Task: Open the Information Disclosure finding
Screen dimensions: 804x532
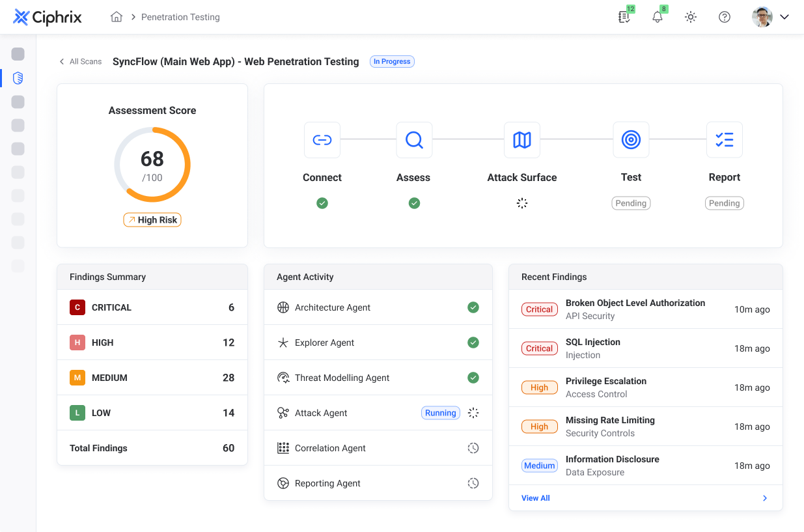Action: 646,466
